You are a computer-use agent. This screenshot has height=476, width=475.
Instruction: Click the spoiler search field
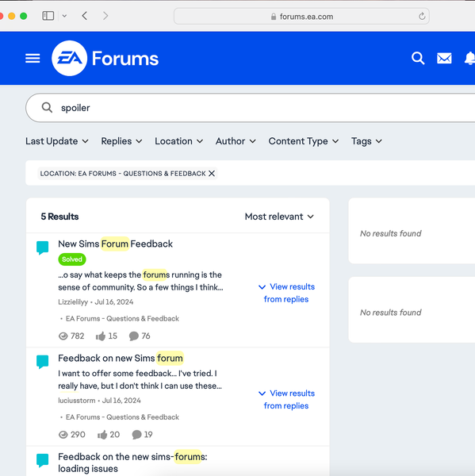(x=250, y=108)
